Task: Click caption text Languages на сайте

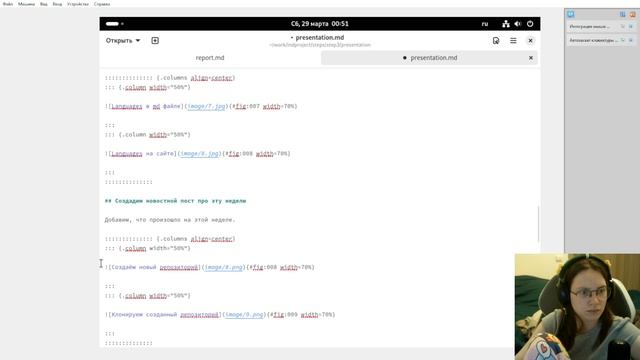Action: [x=142, y=153]
